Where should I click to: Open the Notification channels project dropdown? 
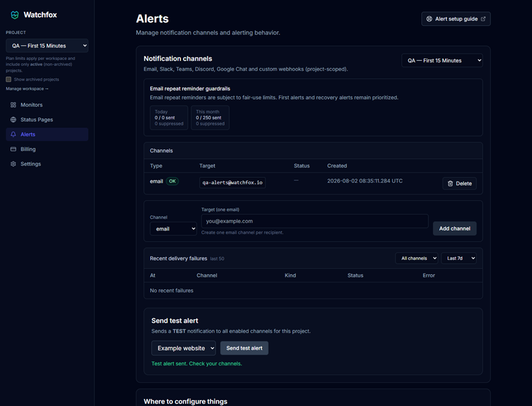pyautogui.click(x=442, y=60)
